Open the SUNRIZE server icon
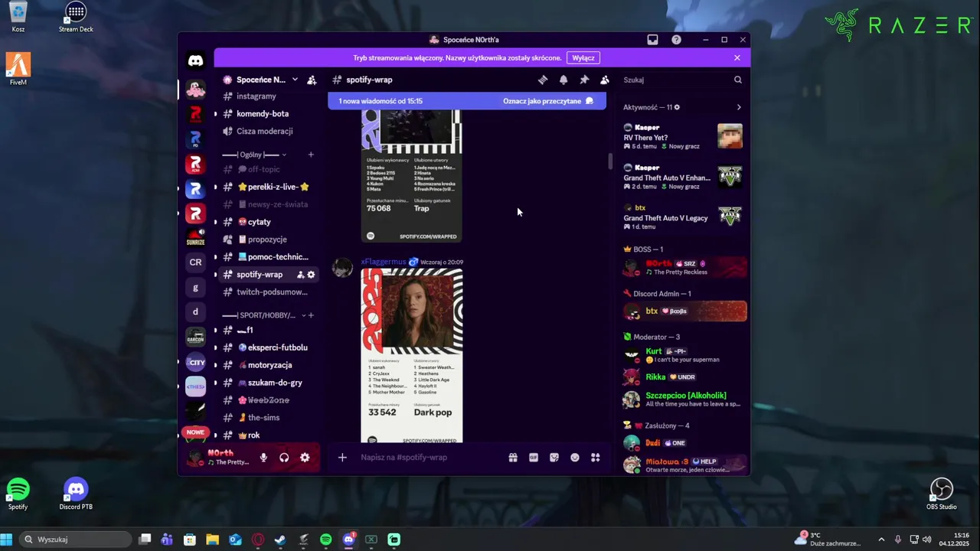 [195, 237]
